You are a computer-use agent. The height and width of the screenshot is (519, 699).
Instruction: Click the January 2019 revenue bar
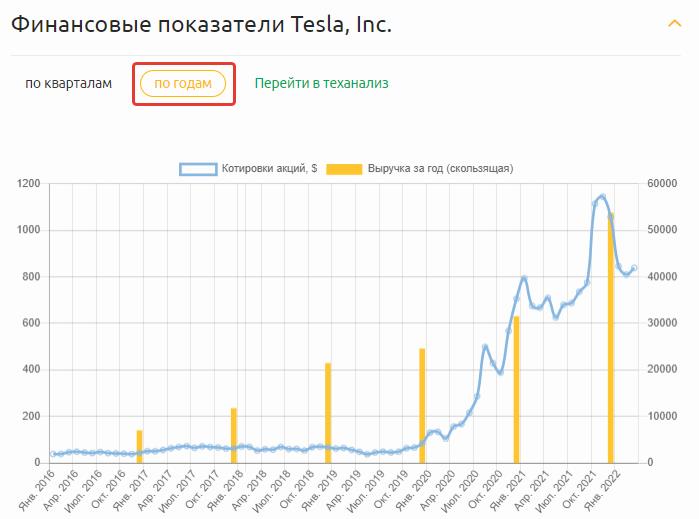point(328,412)
